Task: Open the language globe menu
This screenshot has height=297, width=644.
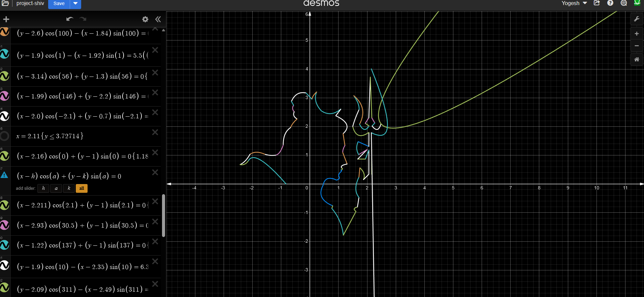Action: 624,3
